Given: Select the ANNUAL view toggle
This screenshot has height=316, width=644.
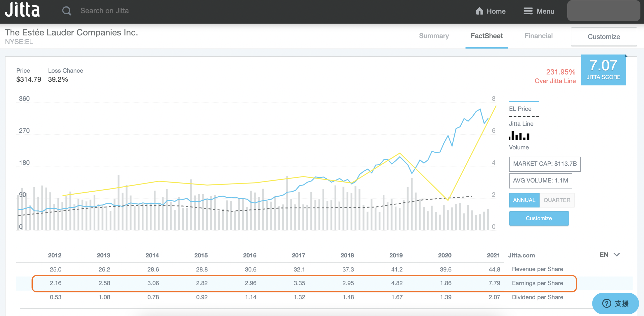Looking at the screenshot, I should coord(524,200).
